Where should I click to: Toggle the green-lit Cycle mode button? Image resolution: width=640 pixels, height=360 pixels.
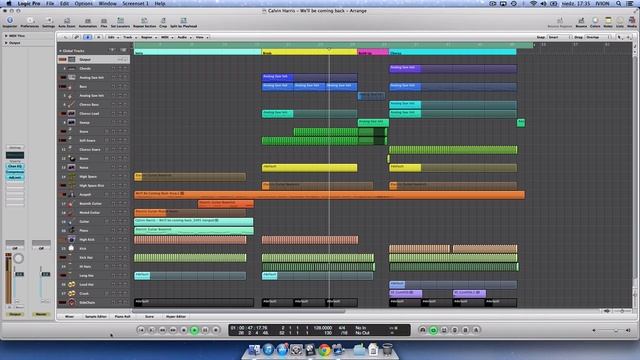point(433,330)
